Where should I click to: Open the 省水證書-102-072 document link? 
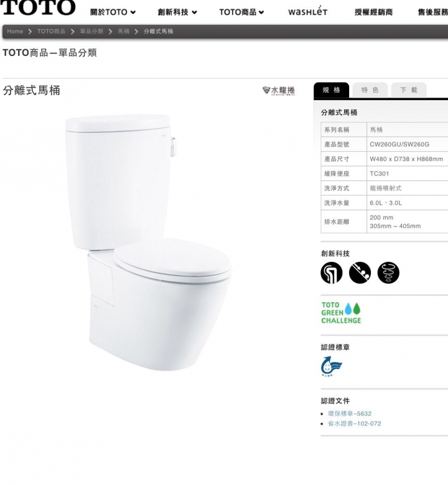(x=355, y=423)
